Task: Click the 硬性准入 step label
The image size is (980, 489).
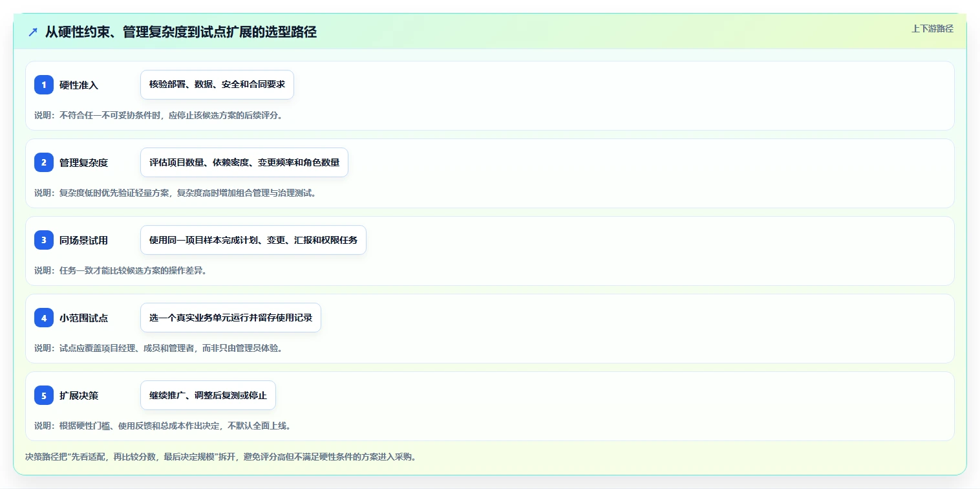Action: pos(79,85)
